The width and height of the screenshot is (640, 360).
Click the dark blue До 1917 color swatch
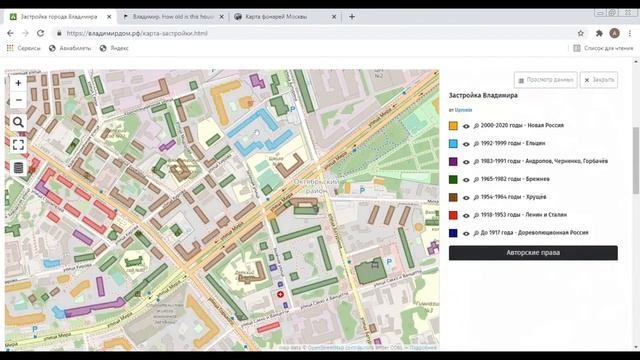[x=453, y=233]
